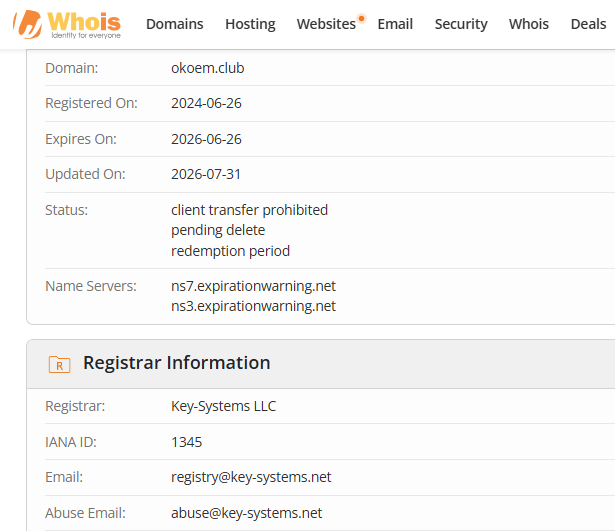
Task: Click the status client transfer prohibited
Action: [x=249, y=210]
